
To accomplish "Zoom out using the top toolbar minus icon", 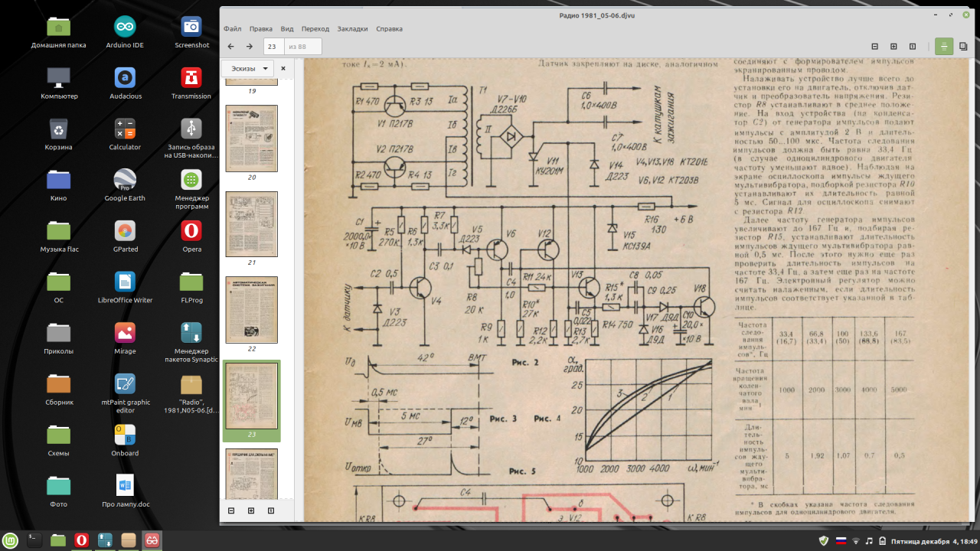I will 874,47.
